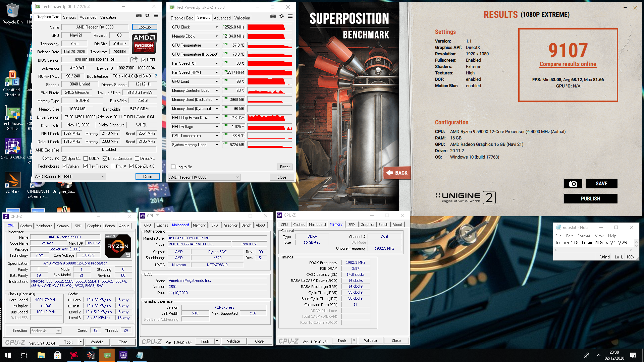Open Caches tab in leftmost CPU-Z window

pyautogui.click(x=26, y=226)
